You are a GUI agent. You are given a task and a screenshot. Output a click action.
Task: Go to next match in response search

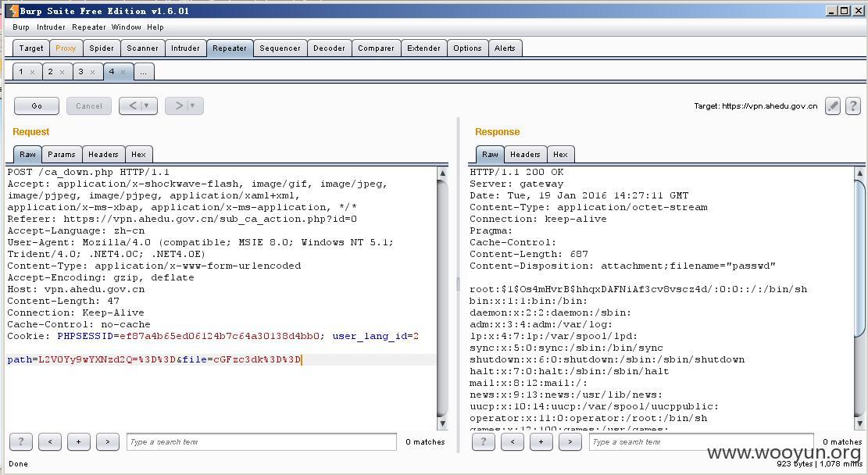point(570,441)
